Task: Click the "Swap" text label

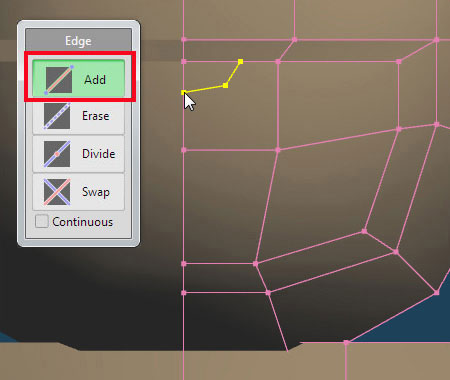Action: (96, 192)
